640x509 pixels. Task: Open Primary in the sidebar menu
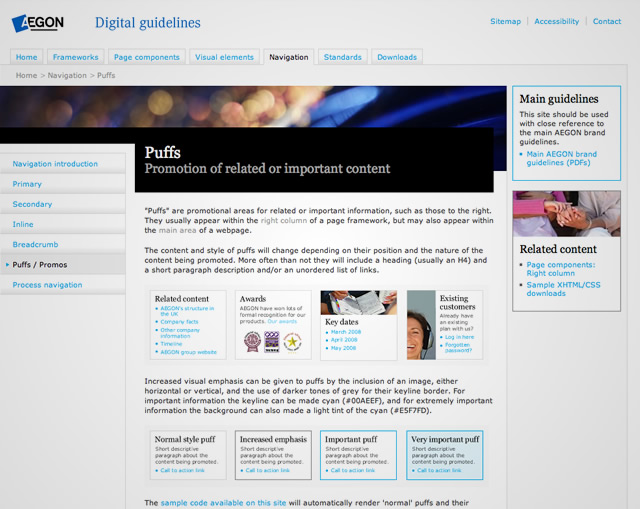[62, 184]
